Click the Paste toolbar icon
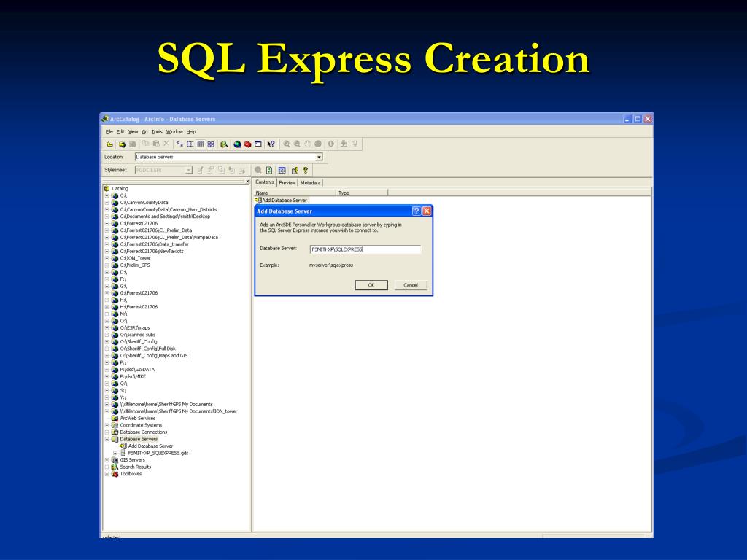Viewport: 747px width, 560px height. tap(156, 144)
